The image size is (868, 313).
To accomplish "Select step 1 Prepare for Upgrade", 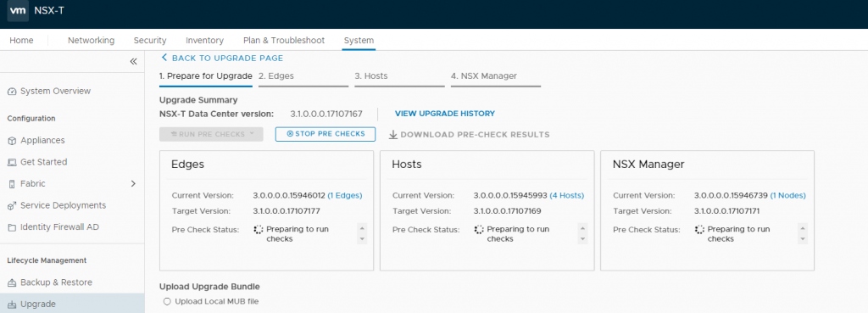I will tap(206, 76).
